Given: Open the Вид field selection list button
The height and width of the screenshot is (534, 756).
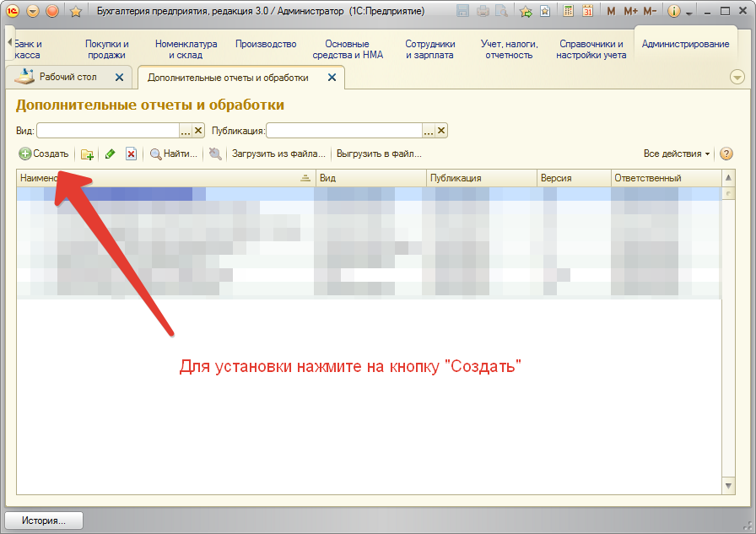Looking at the screenshot, I should point(185,131).
